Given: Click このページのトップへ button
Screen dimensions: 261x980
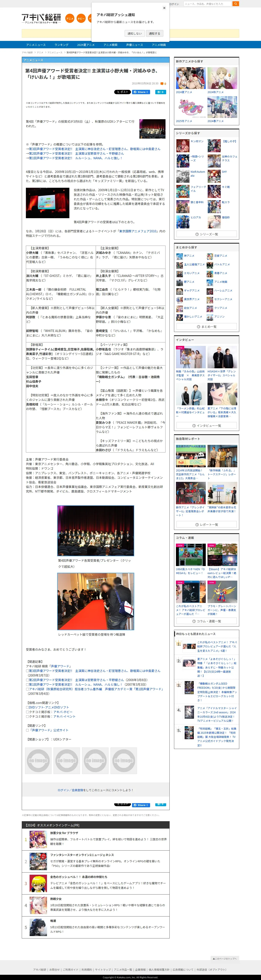Looking at the screenshot, I should pyautogui.click(x=224, y=959).
